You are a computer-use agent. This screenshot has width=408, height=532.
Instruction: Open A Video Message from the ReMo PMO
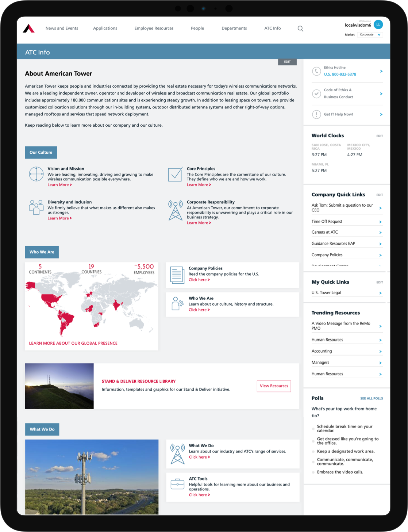click(x=347, y=326)
